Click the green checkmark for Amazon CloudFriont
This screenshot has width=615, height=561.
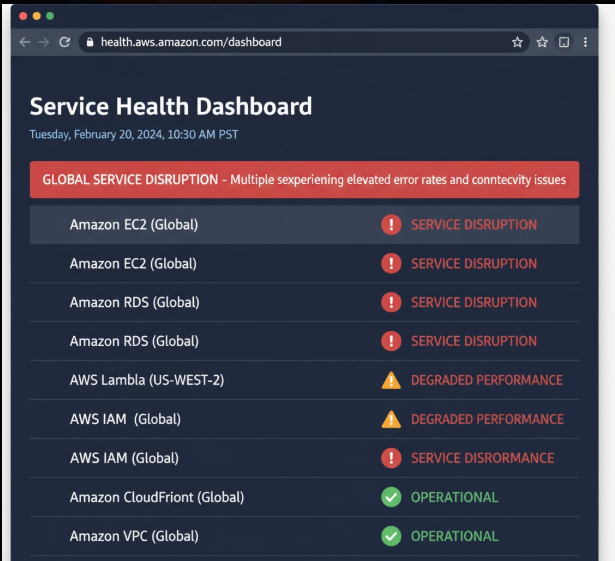[x=391, y=497]
